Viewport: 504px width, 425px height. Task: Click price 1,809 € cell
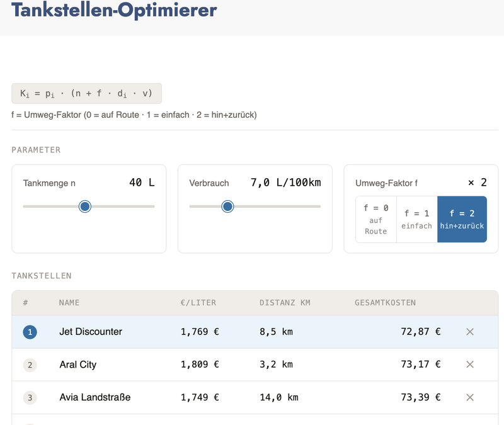click(x=200, y=365)
